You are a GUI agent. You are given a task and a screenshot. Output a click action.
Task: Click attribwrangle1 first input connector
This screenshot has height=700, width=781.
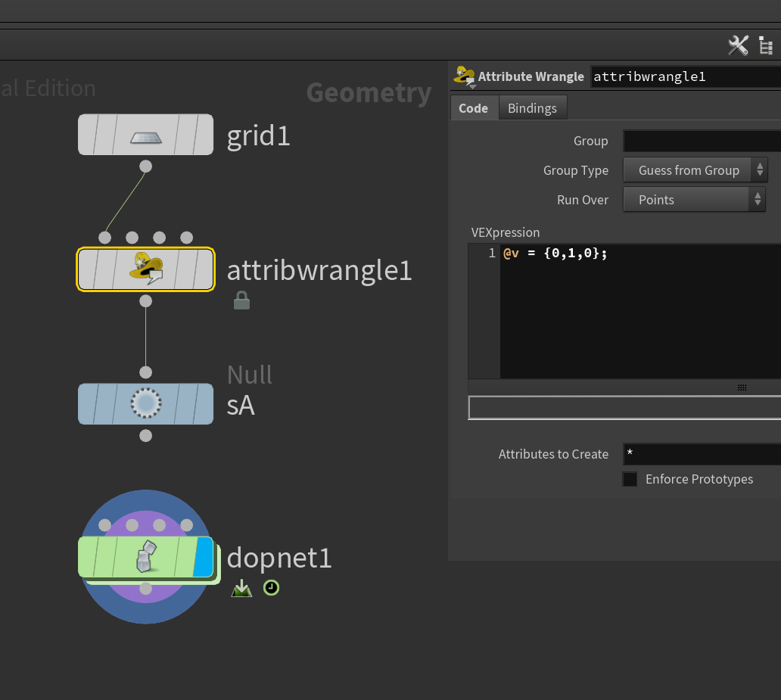click(x=104, y=238)
